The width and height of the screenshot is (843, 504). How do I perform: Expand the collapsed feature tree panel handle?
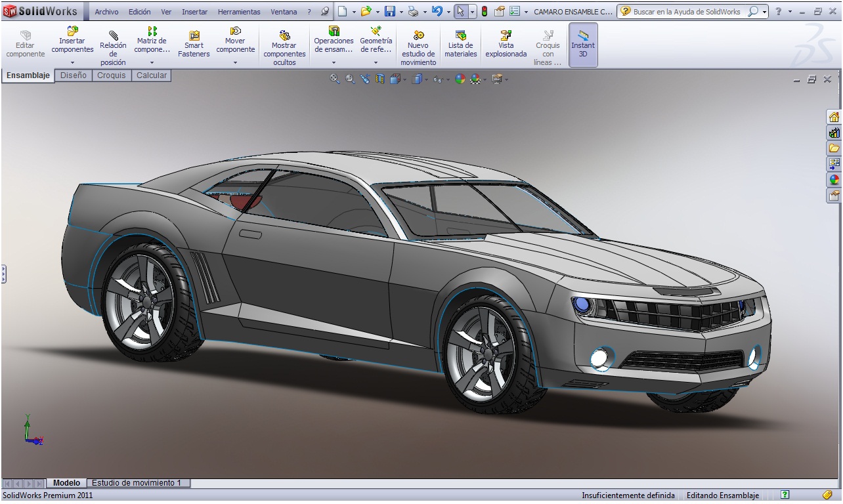click(x=3, y=274)
